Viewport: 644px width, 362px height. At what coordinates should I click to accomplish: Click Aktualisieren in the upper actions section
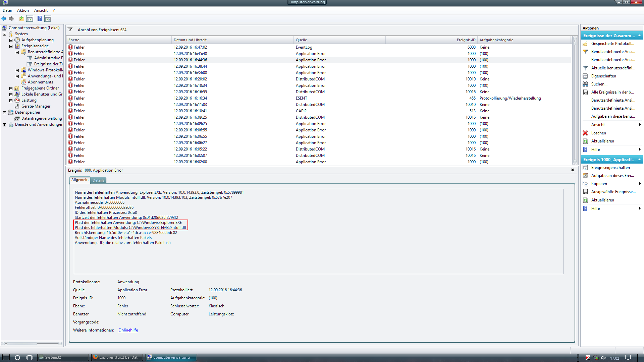[602, 141]
